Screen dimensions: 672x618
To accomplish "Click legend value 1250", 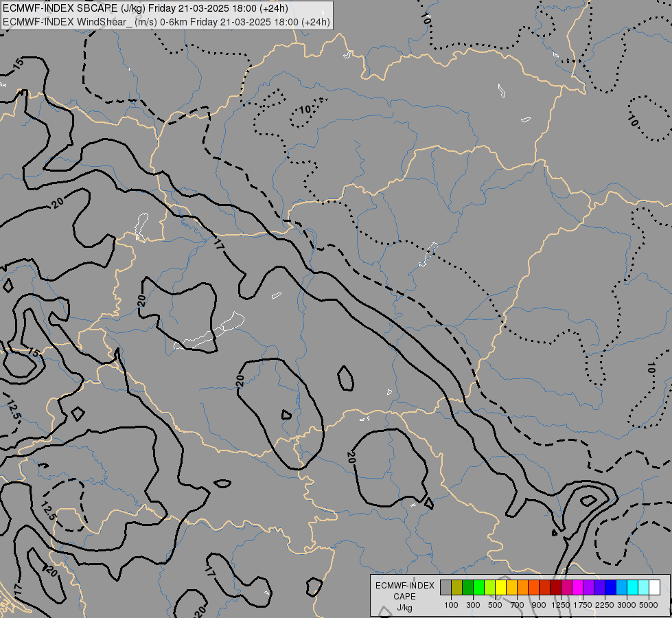I will [561, 605].
